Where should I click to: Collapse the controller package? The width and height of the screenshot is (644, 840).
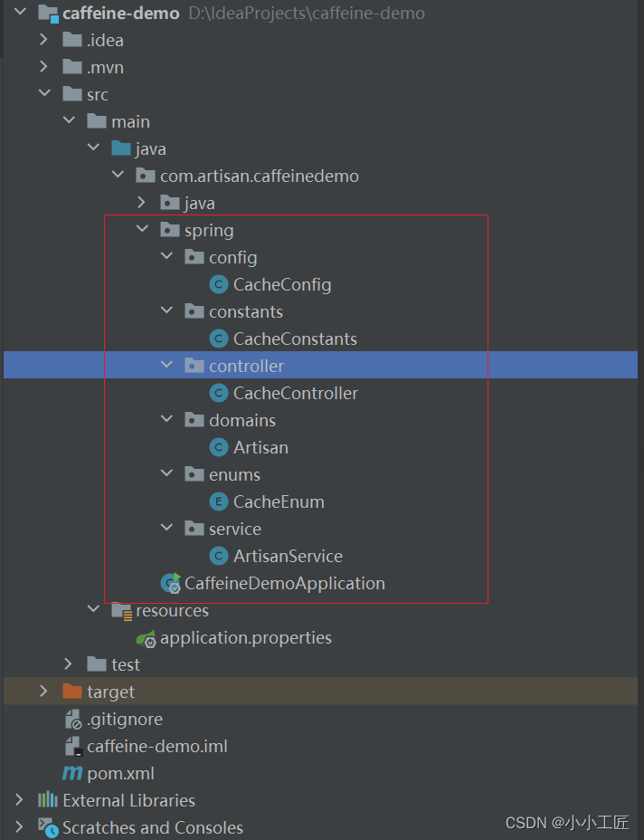[166, 366]
